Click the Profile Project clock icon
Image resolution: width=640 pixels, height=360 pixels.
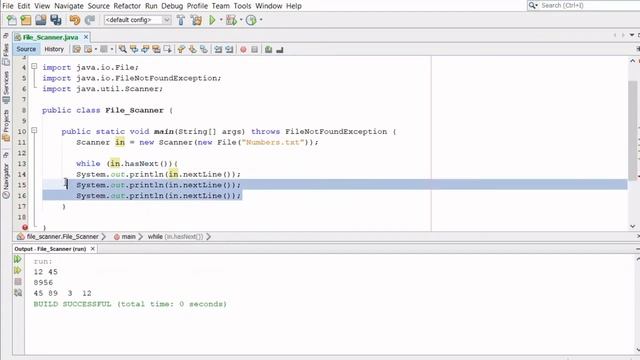tap(251, 20)
